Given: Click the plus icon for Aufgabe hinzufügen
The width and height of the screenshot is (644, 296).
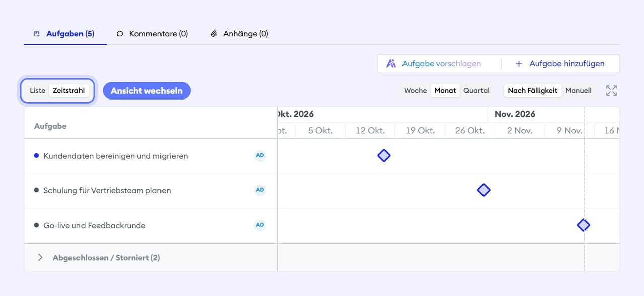Looking at the screenshot, I should point(519,64).
